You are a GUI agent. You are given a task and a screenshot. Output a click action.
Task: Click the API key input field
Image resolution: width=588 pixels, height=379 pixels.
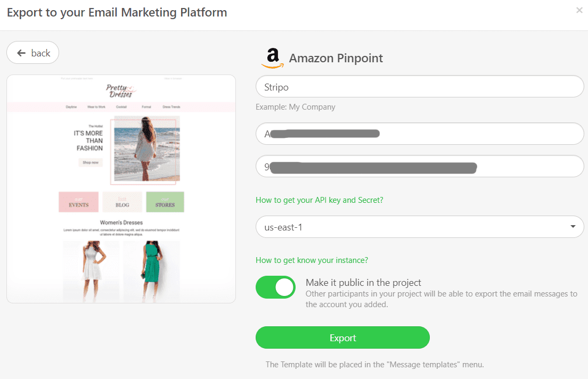coord(420,134)
